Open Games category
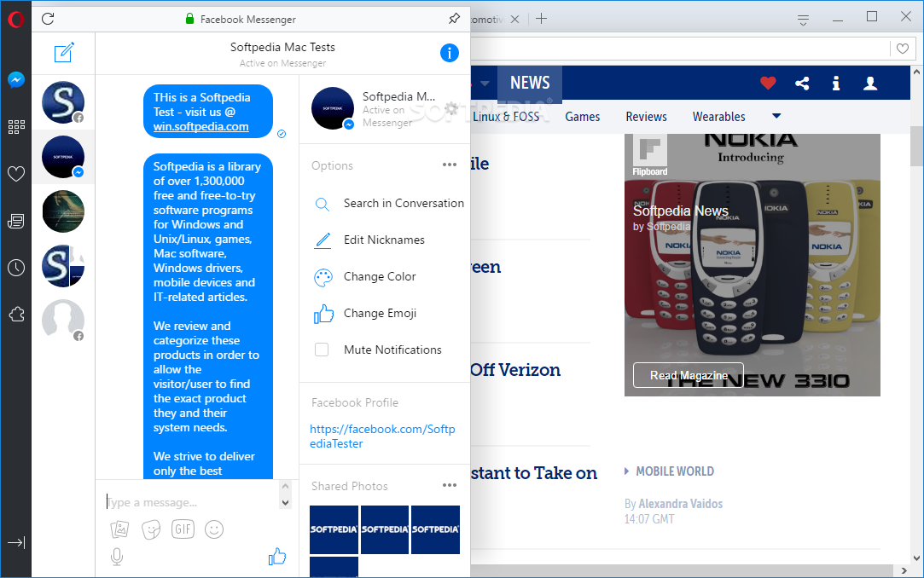 click(582, 117)
